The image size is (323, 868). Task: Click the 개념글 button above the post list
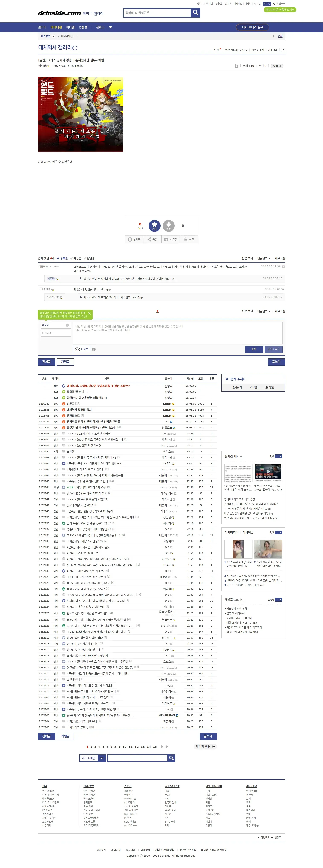tap(65, 362)
